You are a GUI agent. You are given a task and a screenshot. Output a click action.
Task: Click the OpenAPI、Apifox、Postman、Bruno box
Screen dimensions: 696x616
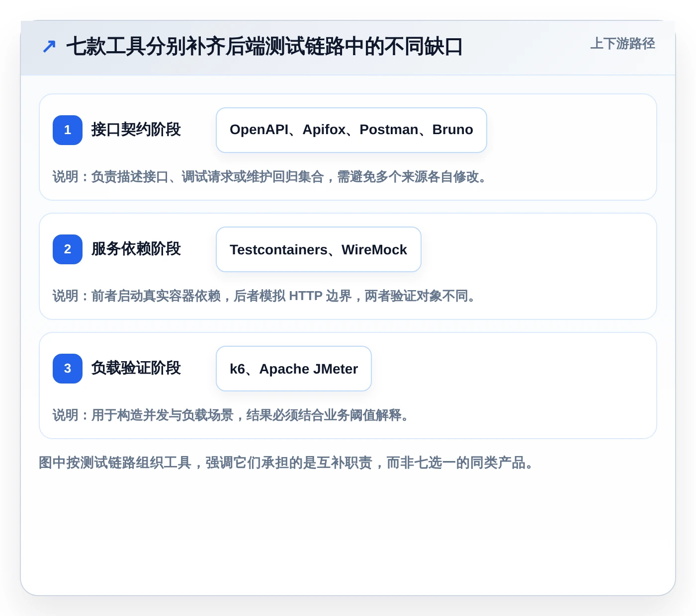[x=351, y=130]
